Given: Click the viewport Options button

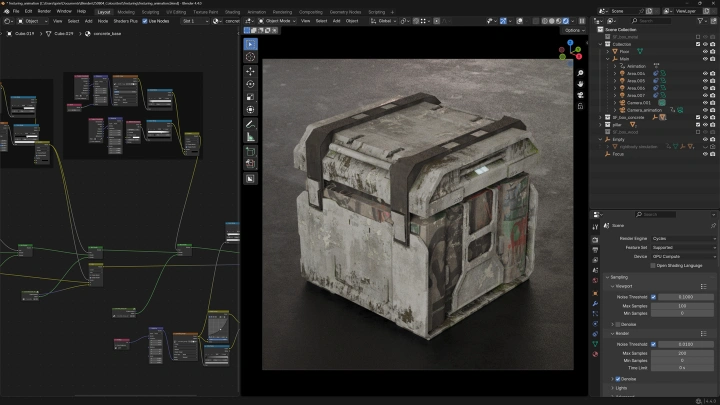Looking at the screenshot, I should coord(573,31).
